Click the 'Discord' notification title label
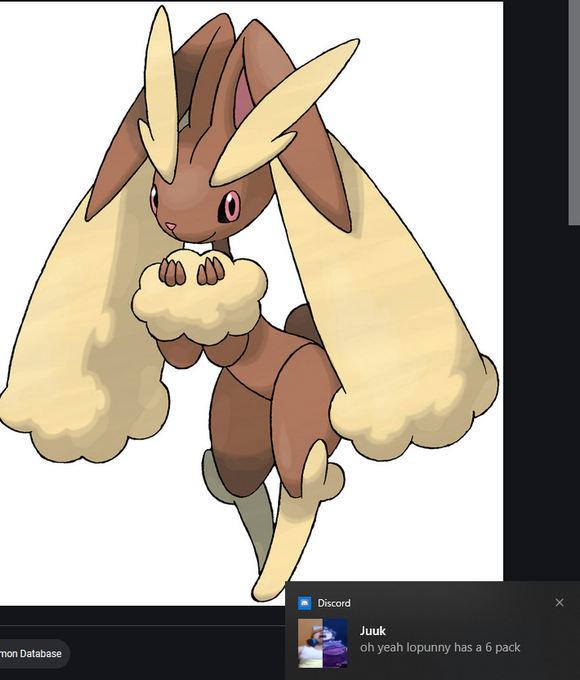This screenshot has width=580, height=680. click(x=334, y=603)
